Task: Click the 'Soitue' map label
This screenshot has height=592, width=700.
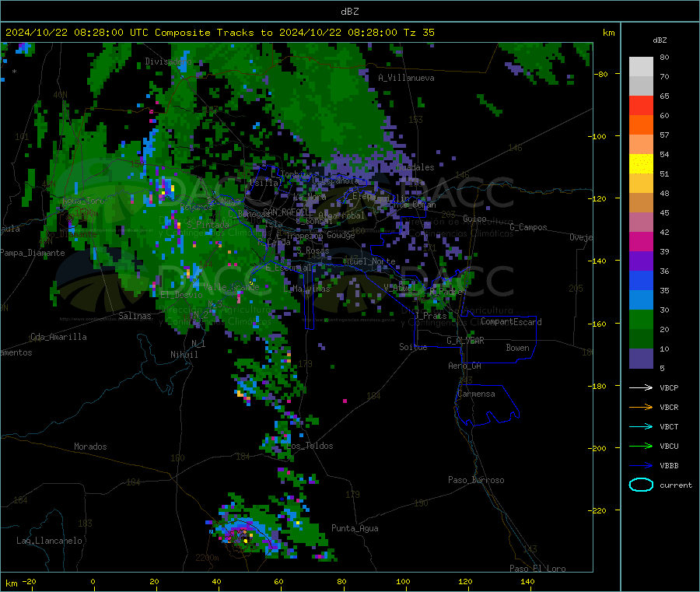Action: (x=413, y=347)
